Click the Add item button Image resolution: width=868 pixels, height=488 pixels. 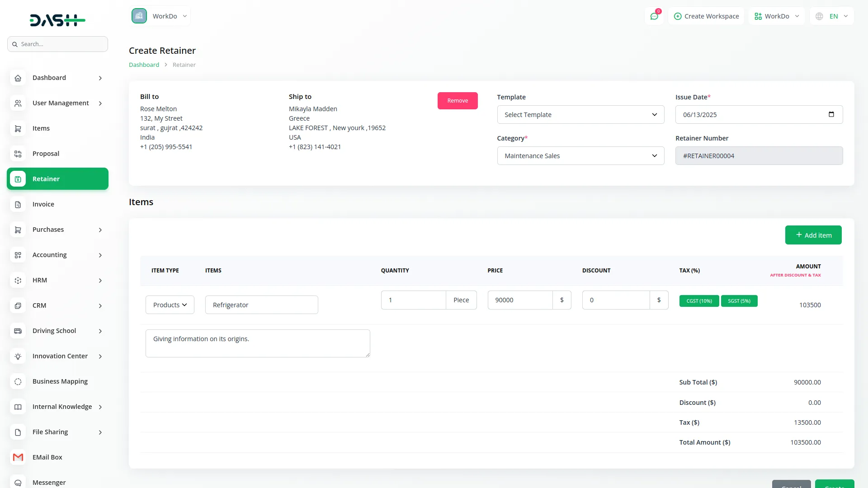(813, 235)
